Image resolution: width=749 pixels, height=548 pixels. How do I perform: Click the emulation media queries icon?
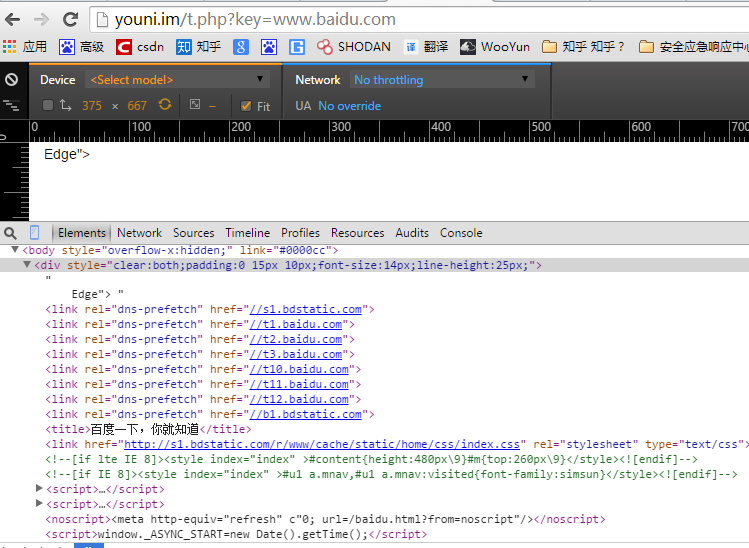(x=11, y=106)
